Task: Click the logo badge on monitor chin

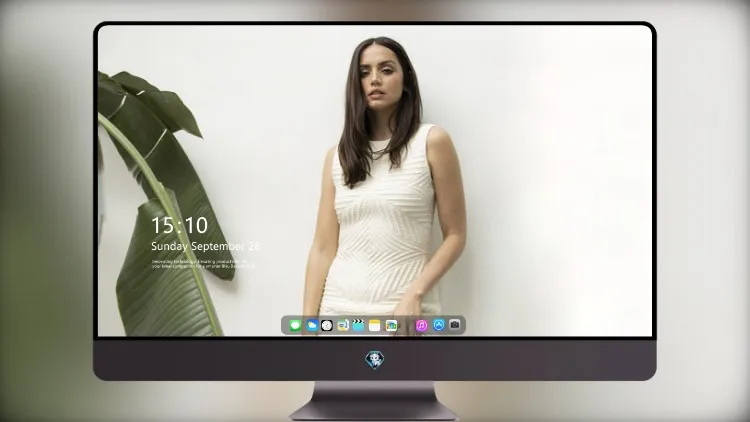Action: click(x=375, y=360)
